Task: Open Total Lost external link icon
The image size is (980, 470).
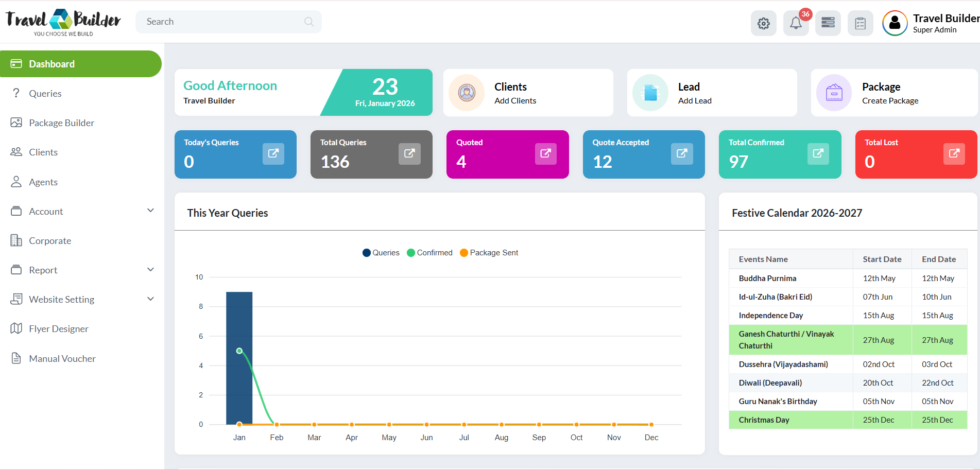Action: coord(954,153)
